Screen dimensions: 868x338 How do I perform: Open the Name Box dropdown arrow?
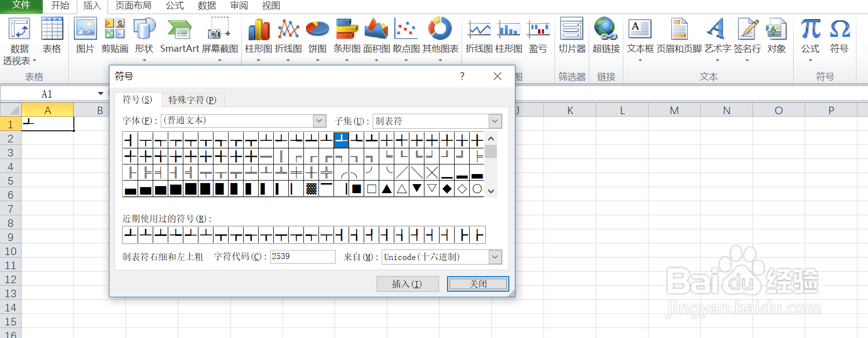(x=100, y=94)
